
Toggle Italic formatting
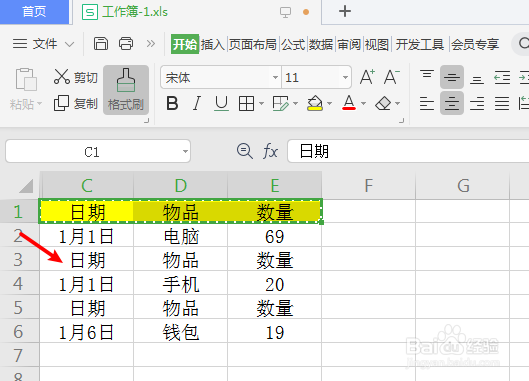point(197,103)
